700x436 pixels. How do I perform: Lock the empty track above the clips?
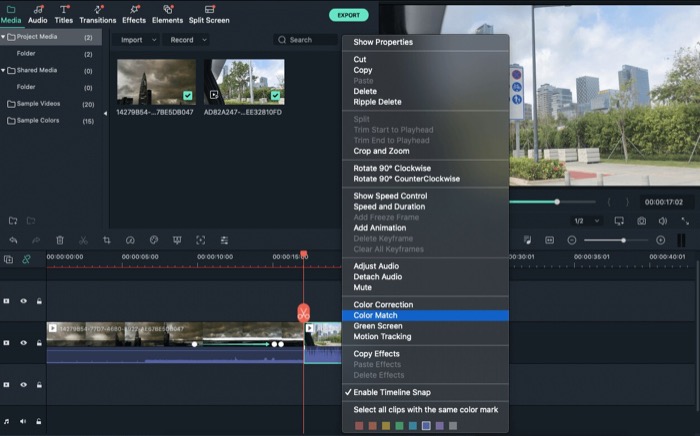coord(39,301)
